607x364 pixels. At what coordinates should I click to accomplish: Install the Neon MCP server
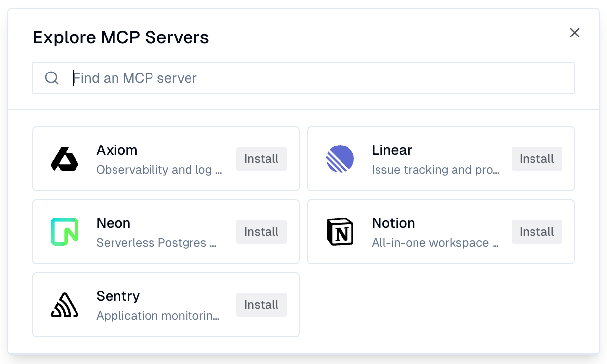click(x=261, y=231)
